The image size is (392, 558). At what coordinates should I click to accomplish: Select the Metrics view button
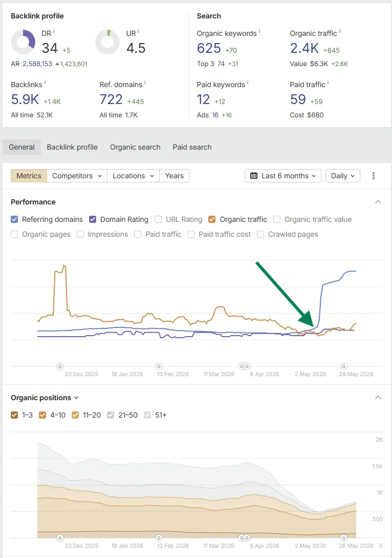29,176
